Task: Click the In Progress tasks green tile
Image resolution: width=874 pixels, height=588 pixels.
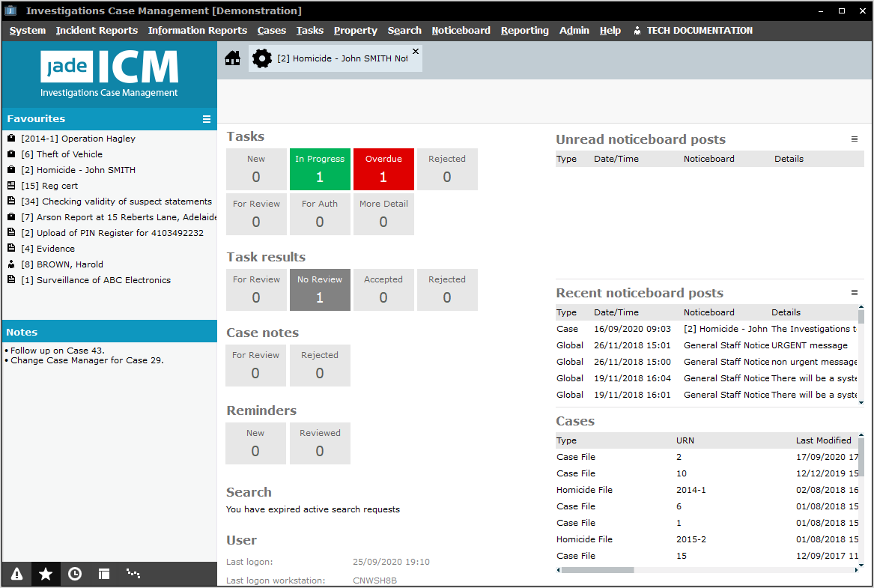Action: [320, 169]
